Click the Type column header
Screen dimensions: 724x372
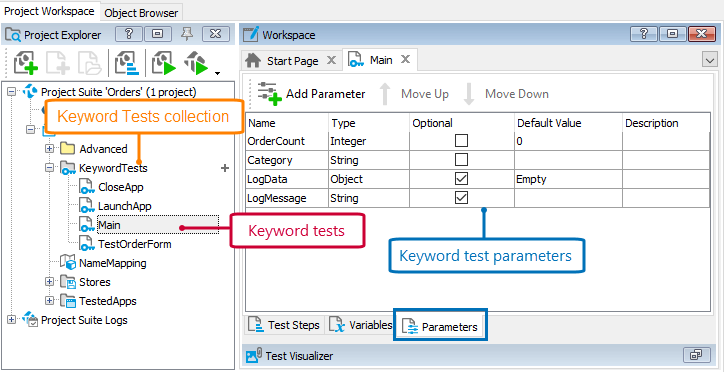click(x=368, y=123)
